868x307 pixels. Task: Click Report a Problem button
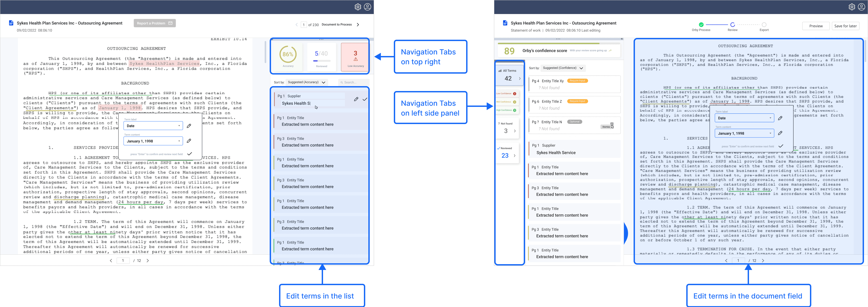coord(154,23)
